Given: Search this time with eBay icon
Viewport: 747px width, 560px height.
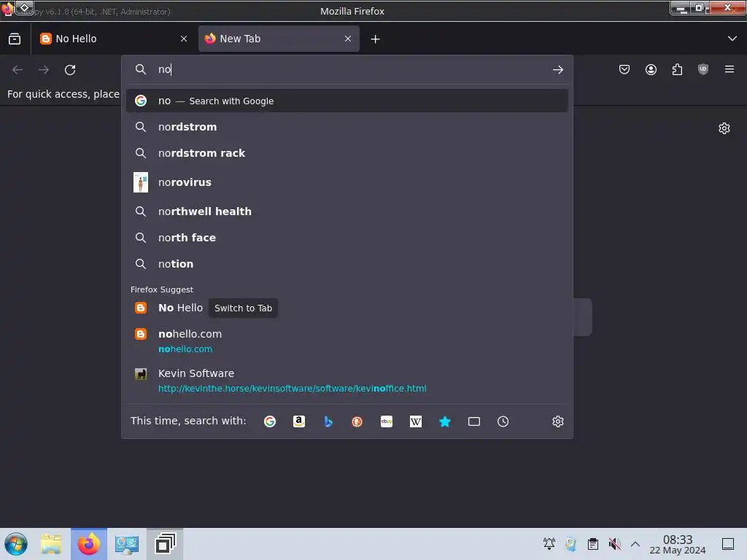Looking at the screenshot, I should [387, 421].
